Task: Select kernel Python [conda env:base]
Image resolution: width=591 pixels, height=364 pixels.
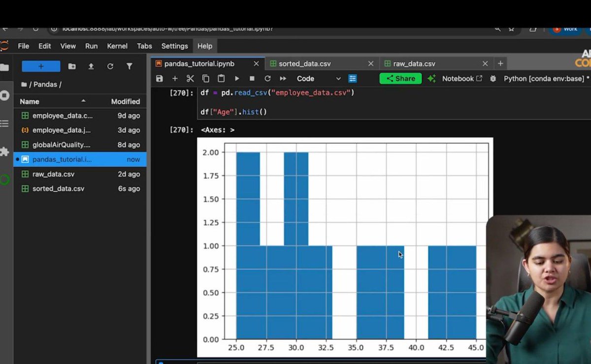Action: 544,79
